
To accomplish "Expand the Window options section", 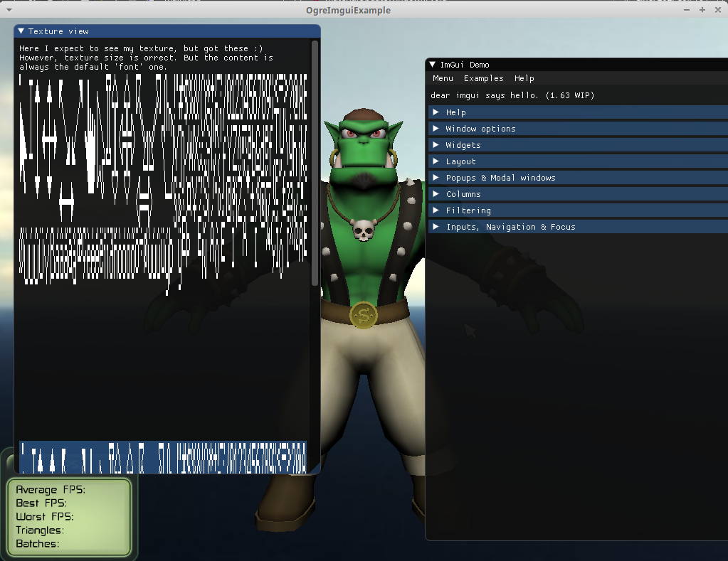I will click(578, 129).
